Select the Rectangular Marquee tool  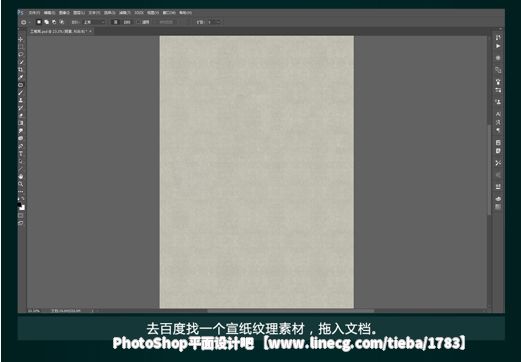pyautogui.click(x=21, y=47)
